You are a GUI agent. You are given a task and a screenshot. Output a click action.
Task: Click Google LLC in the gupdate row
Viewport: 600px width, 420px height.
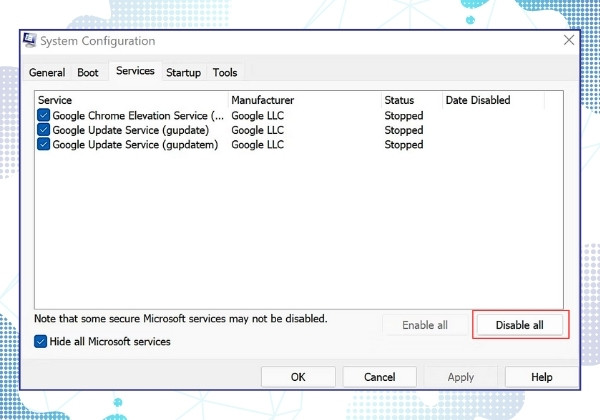258,130
